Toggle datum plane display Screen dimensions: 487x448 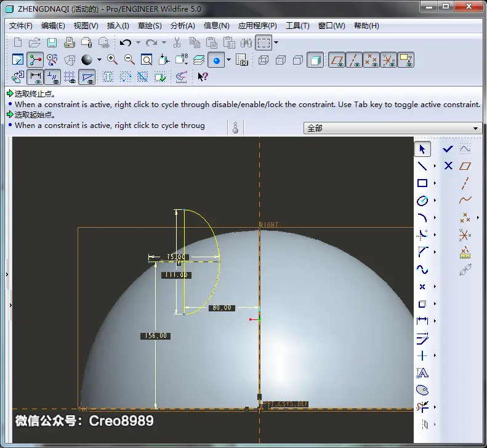(337, 60)
